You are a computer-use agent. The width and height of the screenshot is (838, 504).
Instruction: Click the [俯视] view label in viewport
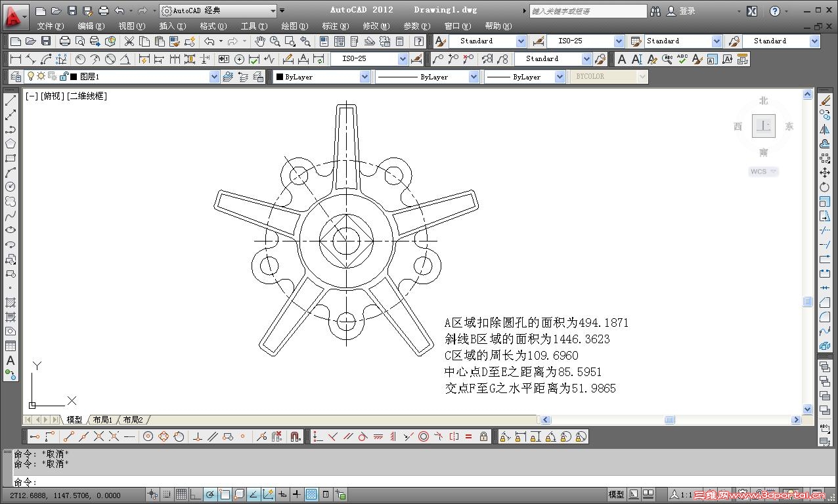(53, 96)
